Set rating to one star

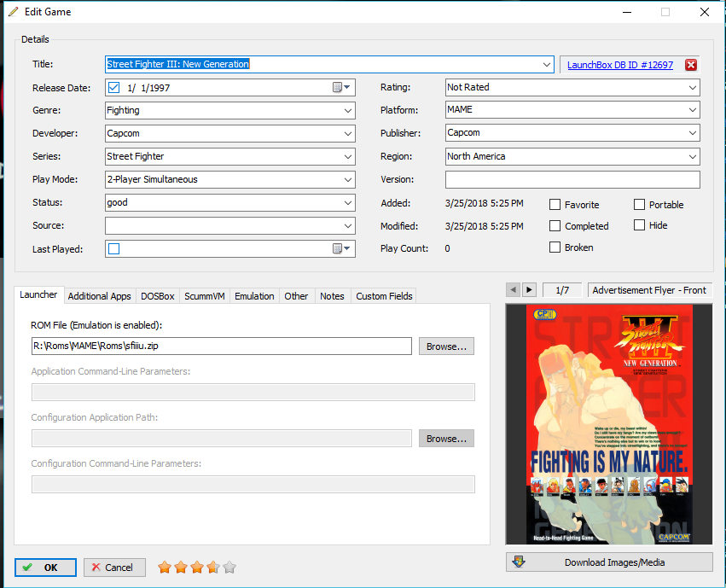pos(165,568)
